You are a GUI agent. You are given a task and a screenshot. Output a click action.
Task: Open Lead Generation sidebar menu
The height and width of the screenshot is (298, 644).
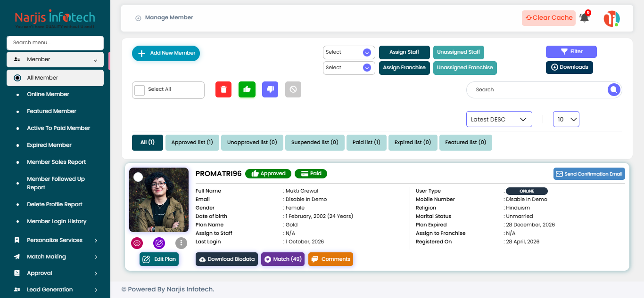click(x=55, y=290)
